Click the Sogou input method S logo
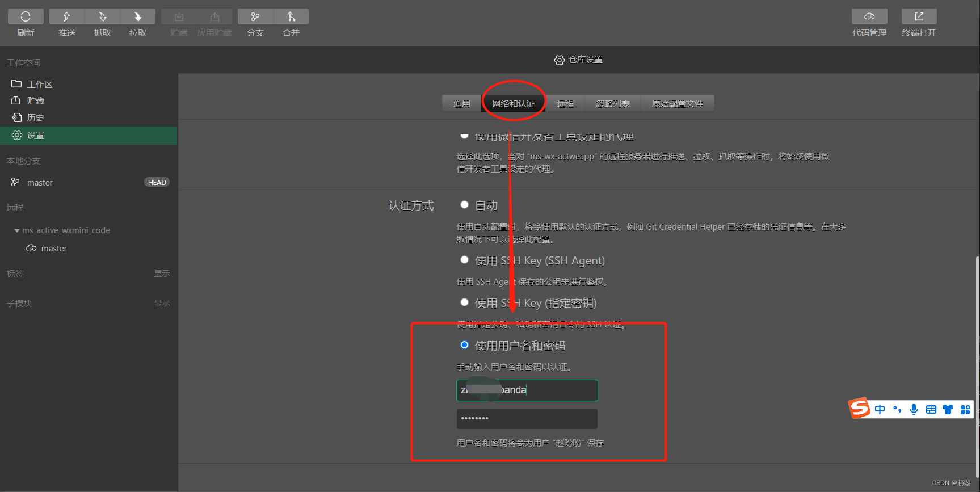This screenshot has width=980, height=492. pyautogui.click(x=859, y=407)
